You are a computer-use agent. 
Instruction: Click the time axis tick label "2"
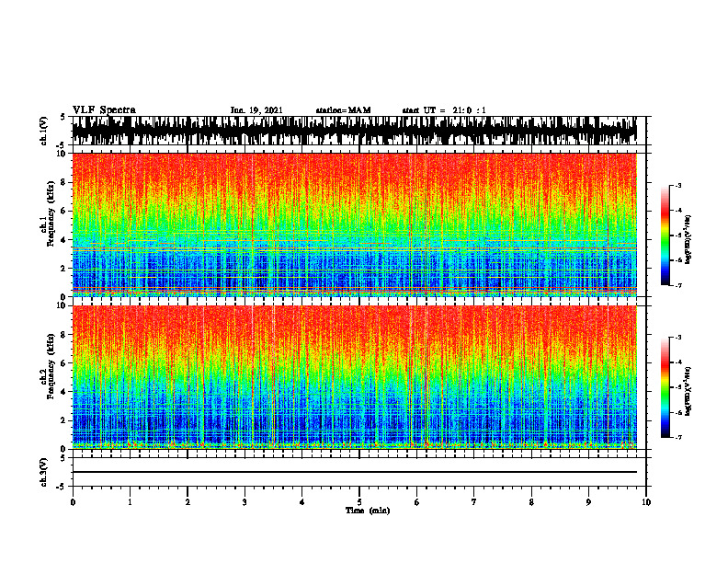point(188,502)
